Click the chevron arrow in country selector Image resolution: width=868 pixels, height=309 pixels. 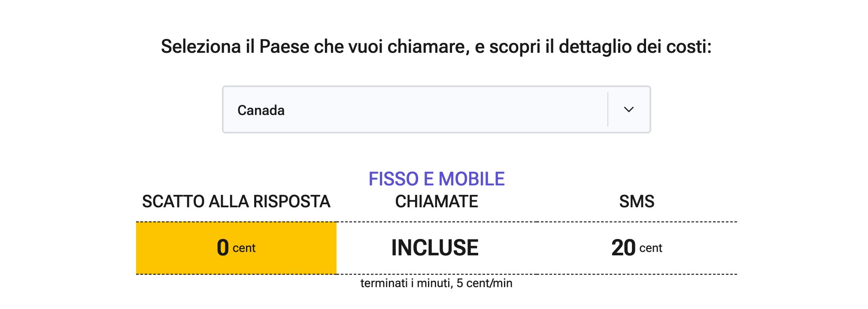[628, 110]
